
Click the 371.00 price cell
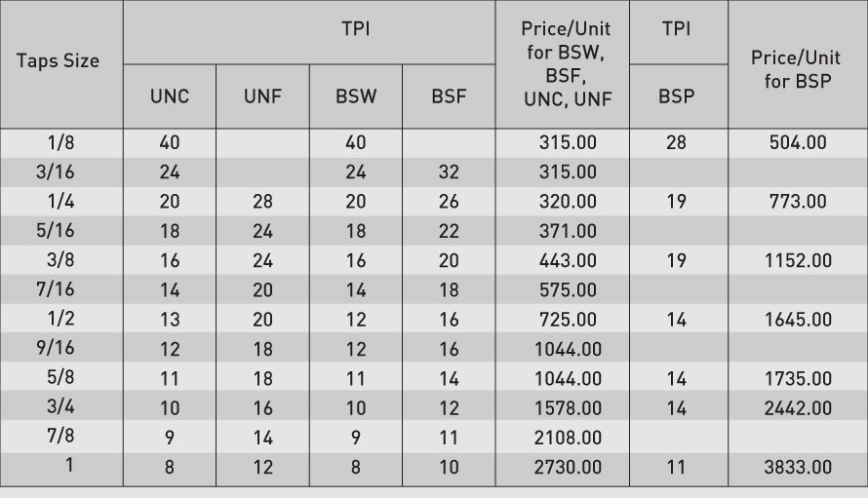pos(570,232)
